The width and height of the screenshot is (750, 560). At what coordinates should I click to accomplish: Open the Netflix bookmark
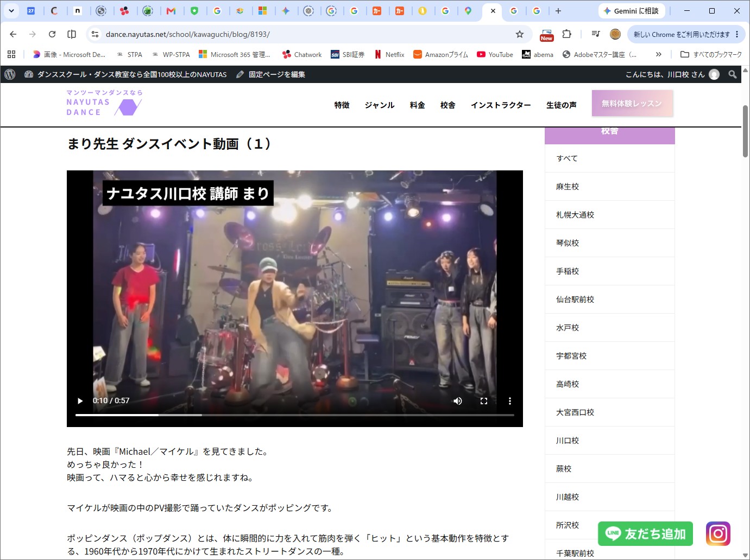(389, 54)
